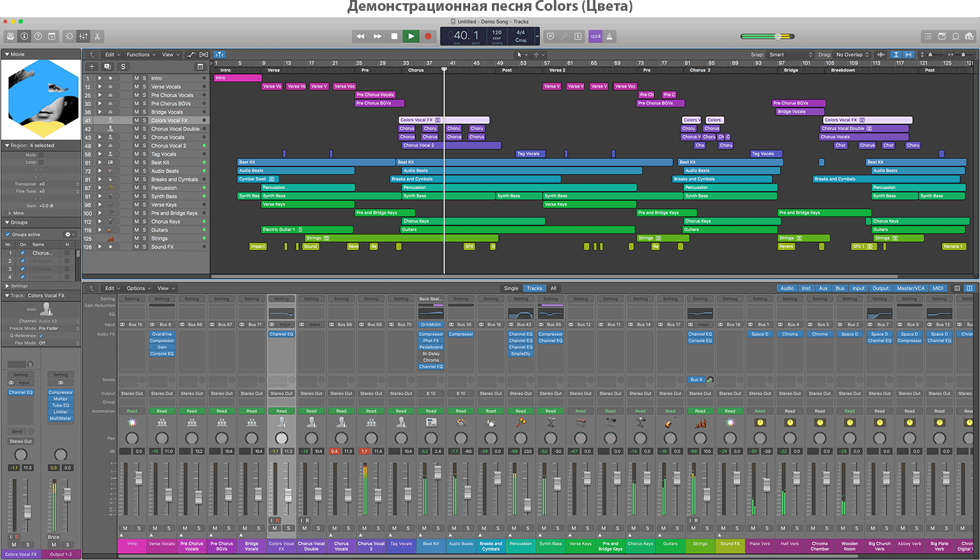Open the Media Browsers button
The height and width of the screenshot is (560, 980).
pos(970,36)
